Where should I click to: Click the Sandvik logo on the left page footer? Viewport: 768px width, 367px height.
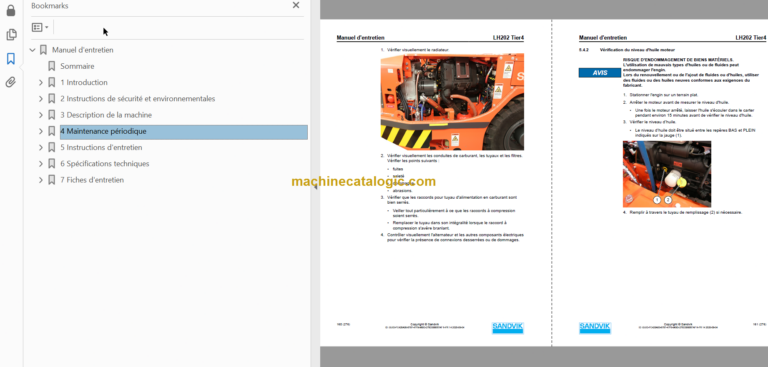pos(507,327)
